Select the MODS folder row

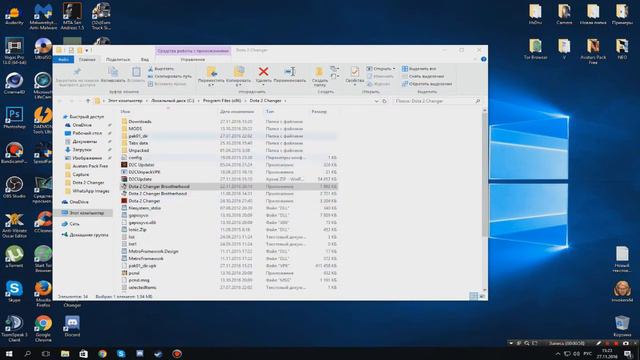click(229, 129)
